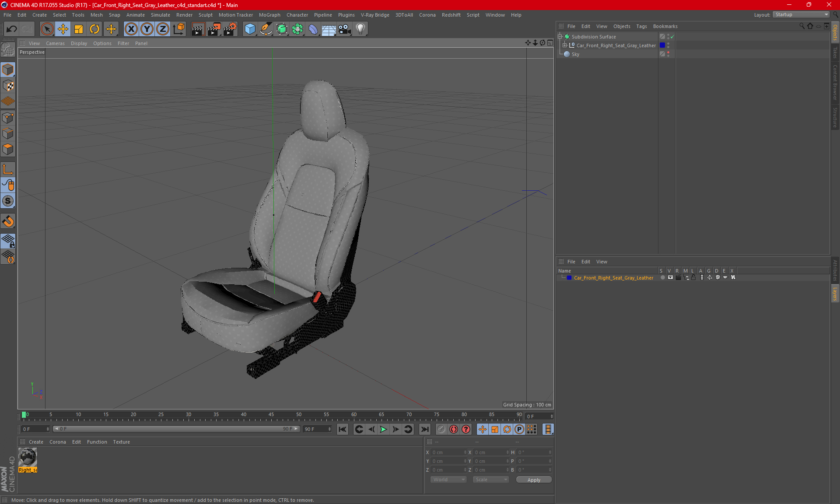Enable Snap toggle in left toolbar

(x=8, y=201)
